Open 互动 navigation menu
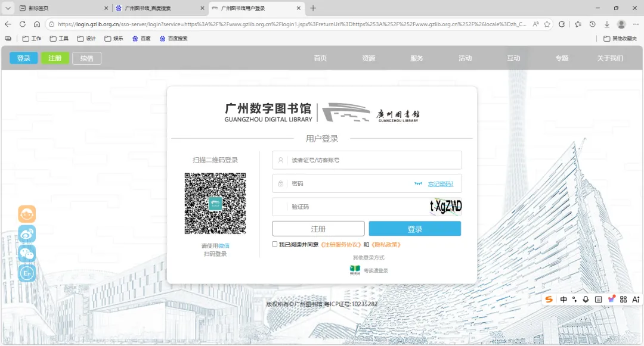644x346 pixels. (x=514, y=58)
